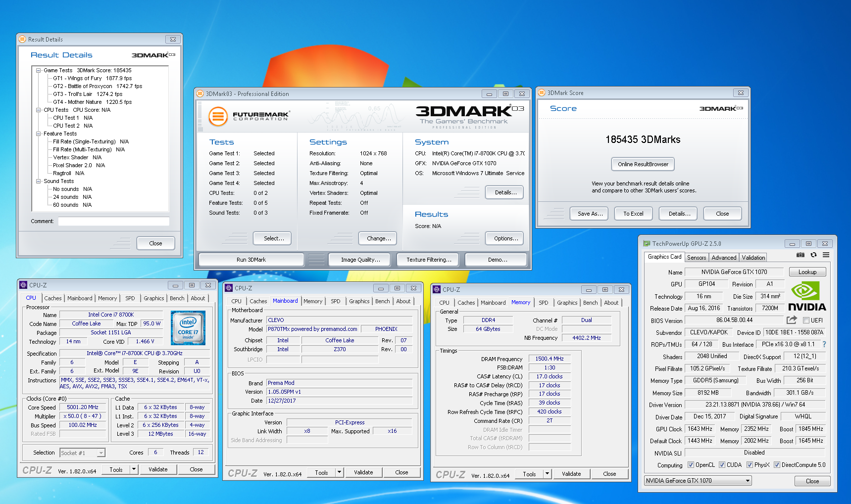Click the GPU-Z screenshot camera icon
The width and height of the screenshot is (851, 504).
(800, 255)
